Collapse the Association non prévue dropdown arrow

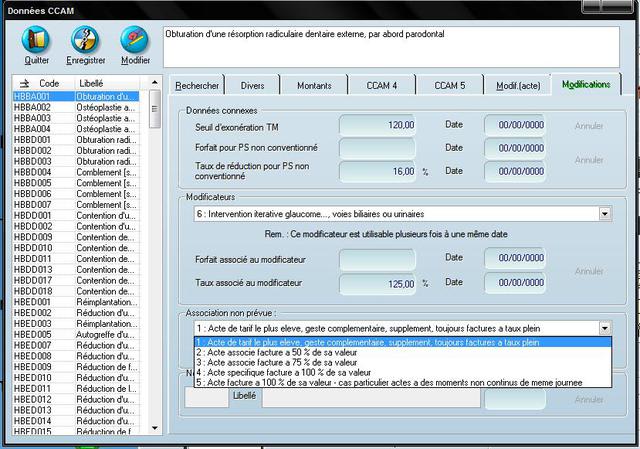tap(605, 328)
